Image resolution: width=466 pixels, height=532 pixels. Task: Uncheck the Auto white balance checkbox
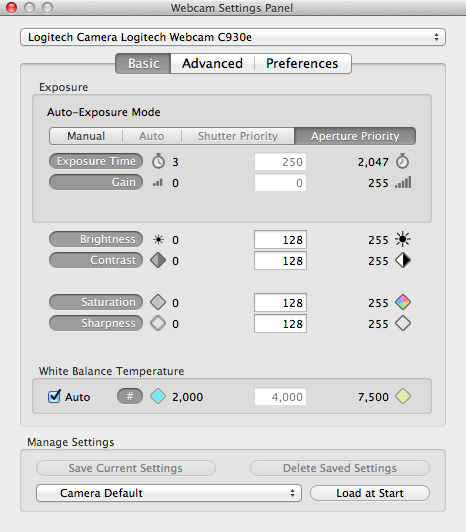point(54,396)
